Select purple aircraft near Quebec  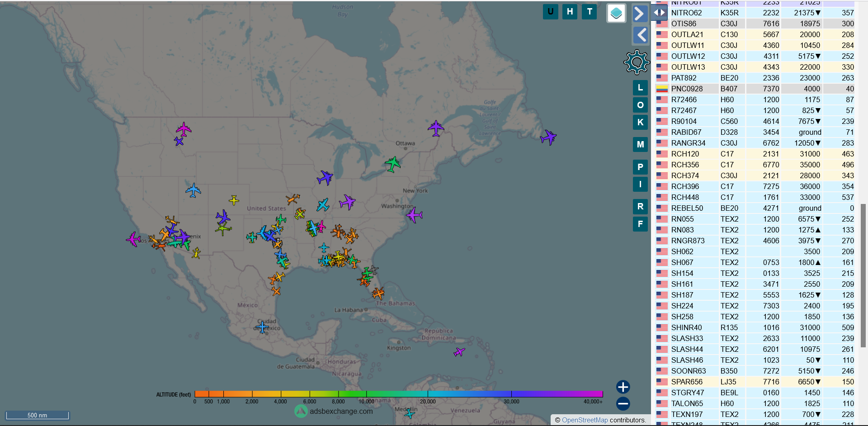(x=436, y=128)
